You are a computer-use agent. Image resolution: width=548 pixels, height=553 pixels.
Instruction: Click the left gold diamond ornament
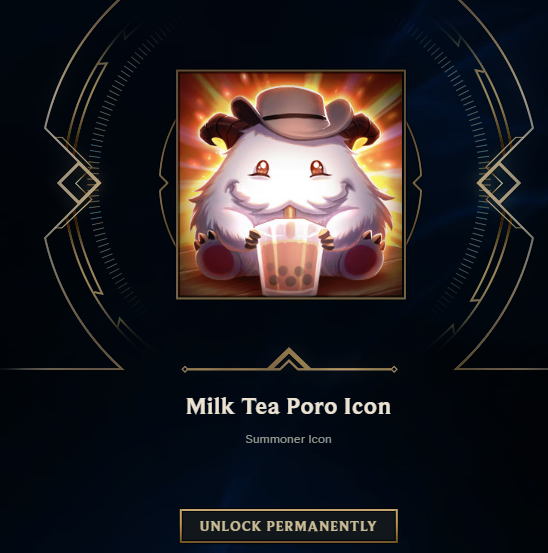(79, 183)
